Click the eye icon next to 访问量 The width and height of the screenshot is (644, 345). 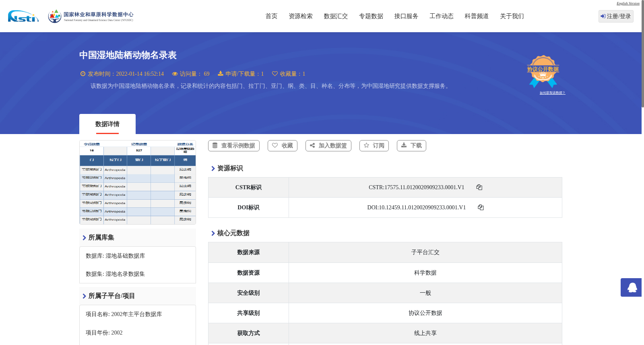[x=175, y=74]
